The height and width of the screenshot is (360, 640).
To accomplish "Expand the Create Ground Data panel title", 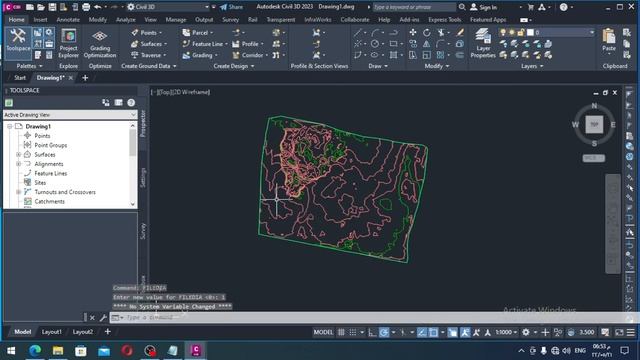I will [x=149, y=66].
